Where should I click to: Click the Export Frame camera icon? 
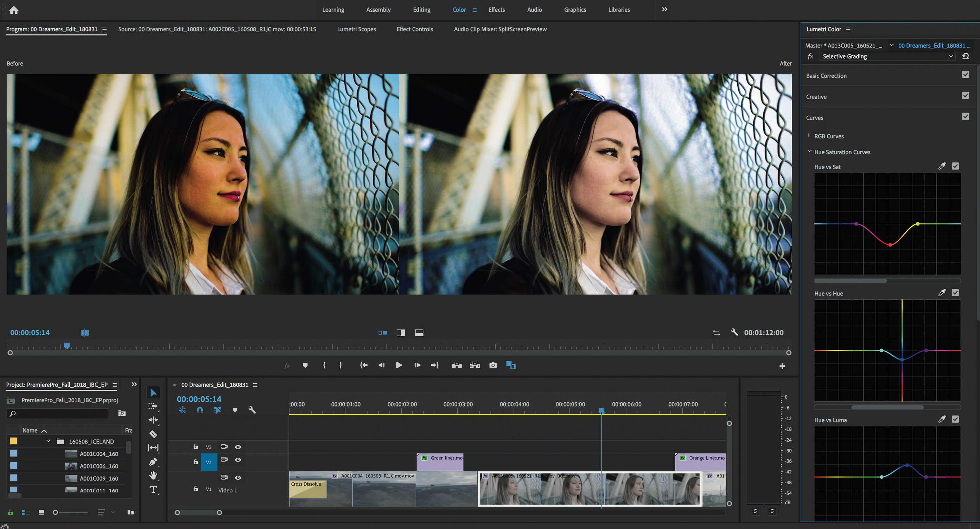493,365
